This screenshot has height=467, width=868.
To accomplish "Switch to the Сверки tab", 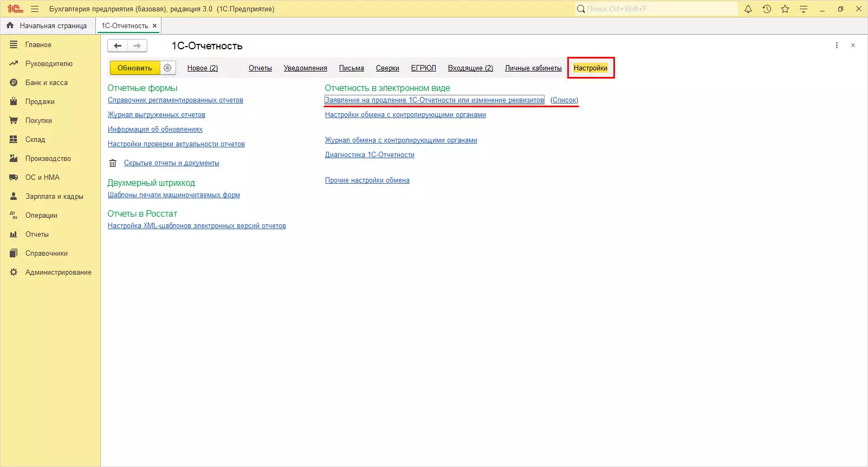I will coord(387,68).
